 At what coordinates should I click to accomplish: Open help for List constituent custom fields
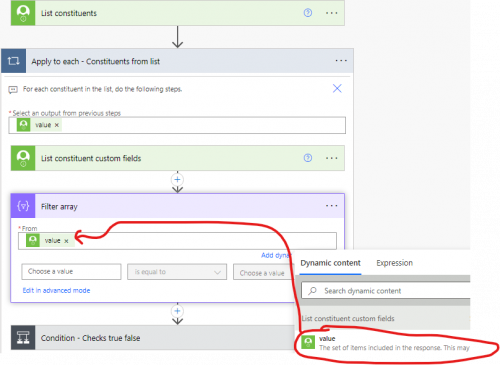tap(308, 158)
